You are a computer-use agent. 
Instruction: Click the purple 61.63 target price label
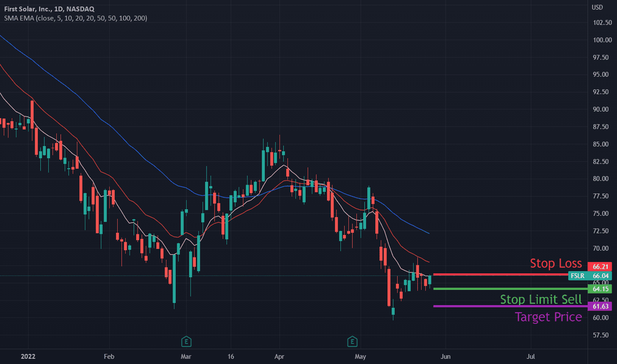tap(600, 306)
